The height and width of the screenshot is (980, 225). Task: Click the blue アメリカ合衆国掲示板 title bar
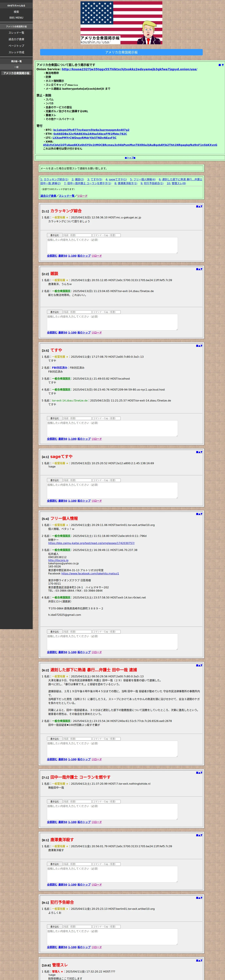coord(121,52)
